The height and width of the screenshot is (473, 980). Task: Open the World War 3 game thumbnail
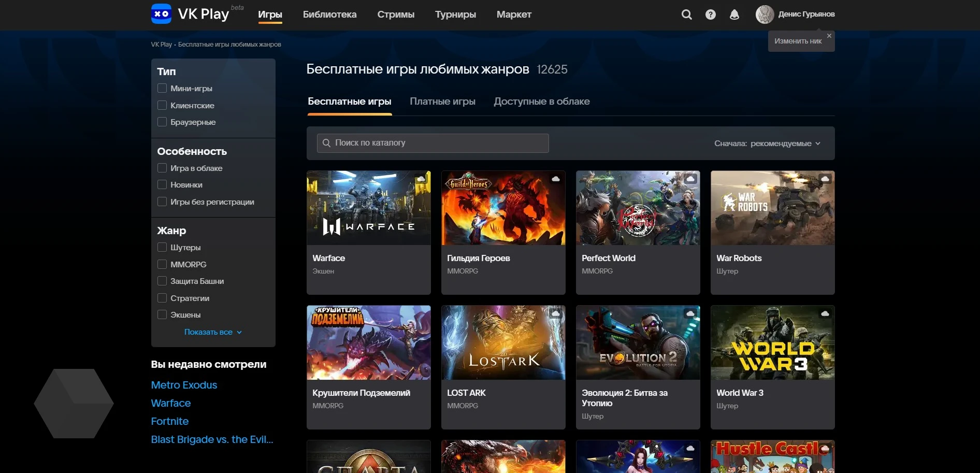coord(772,342)
